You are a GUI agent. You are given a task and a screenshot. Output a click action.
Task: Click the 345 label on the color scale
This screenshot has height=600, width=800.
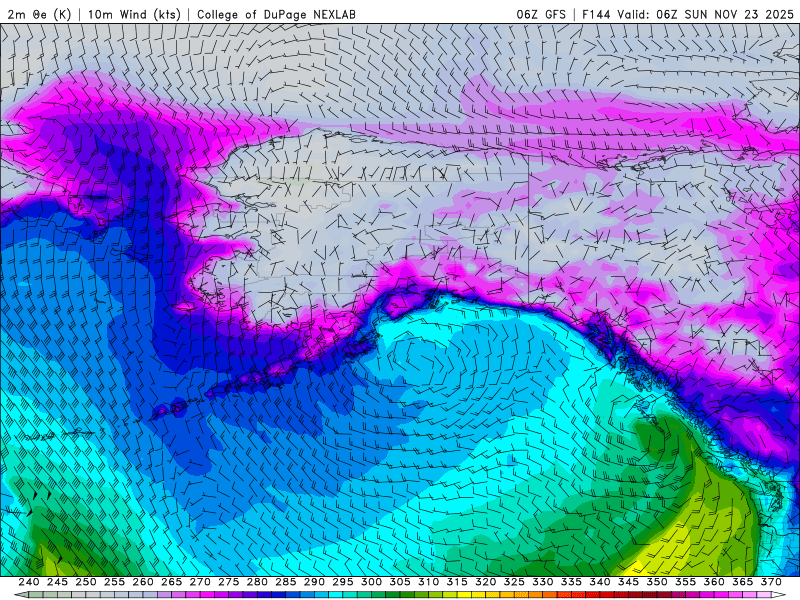click(629, 582)
